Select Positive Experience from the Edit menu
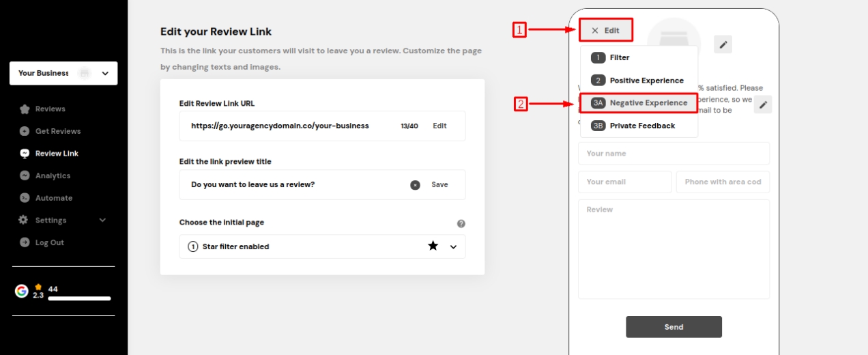The image size is (868, 355). click(x=639, y=81)
